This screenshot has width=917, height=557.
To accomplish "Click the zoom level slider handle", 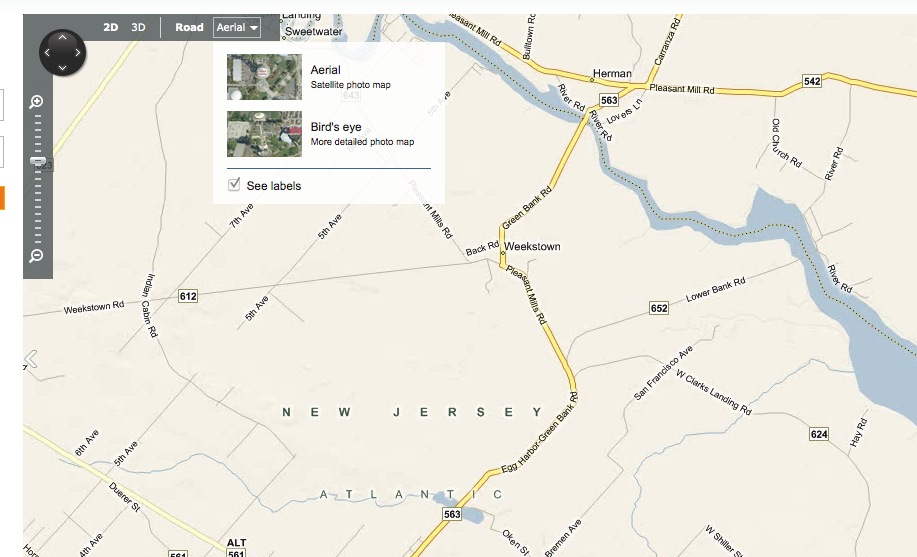I will click(37, 161).
